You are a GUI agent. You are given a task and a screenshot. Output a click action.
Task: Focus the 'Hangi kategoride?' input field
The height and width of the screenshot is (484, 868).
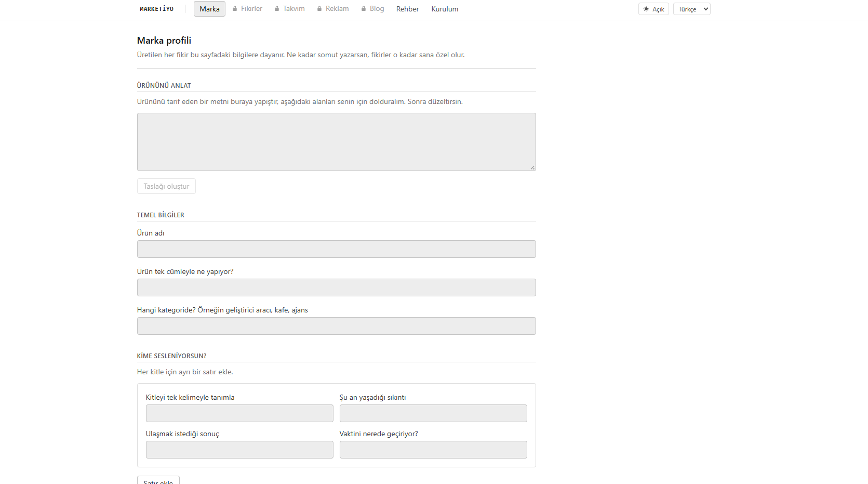pyautogui.click(x=337, y=326)
